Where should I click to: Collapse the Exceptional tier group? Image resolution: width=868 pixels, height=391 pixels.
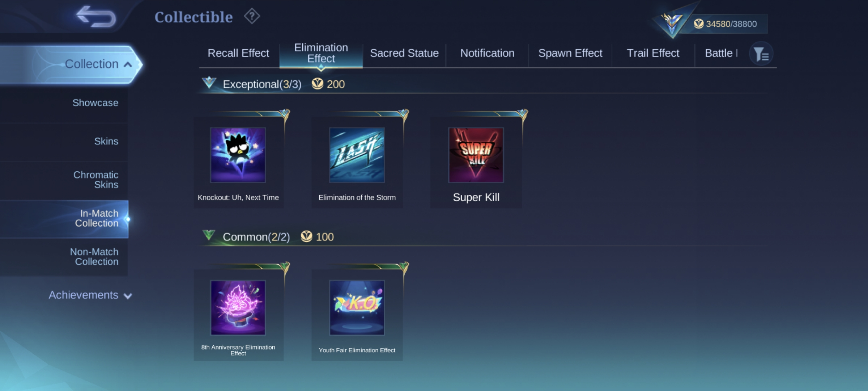[x=209, y=83]
